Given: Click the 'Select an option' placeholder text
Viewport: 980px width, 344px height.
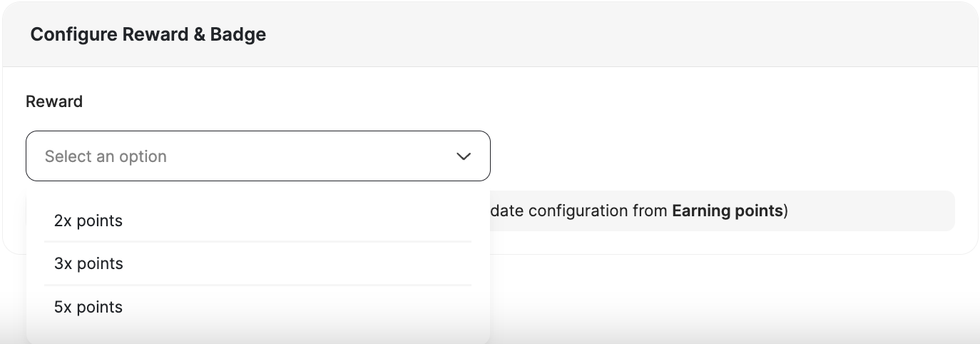Looking at the screenshot, I should tap(106, 156).
